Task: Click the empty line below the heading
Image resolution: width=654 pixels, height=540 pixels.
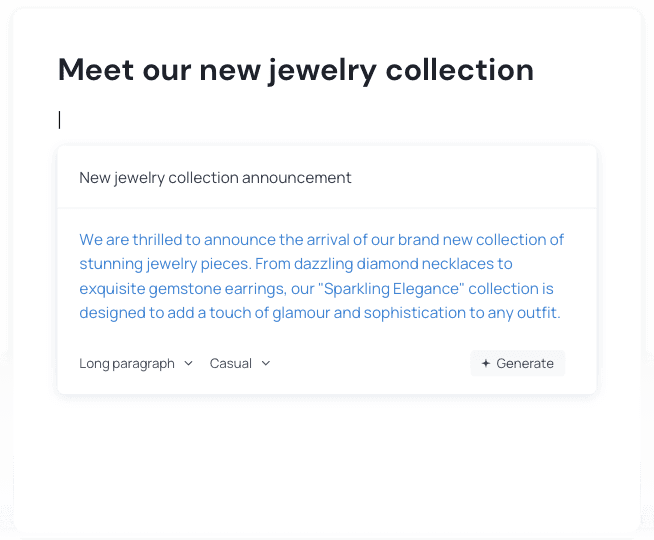Action: 300,120
